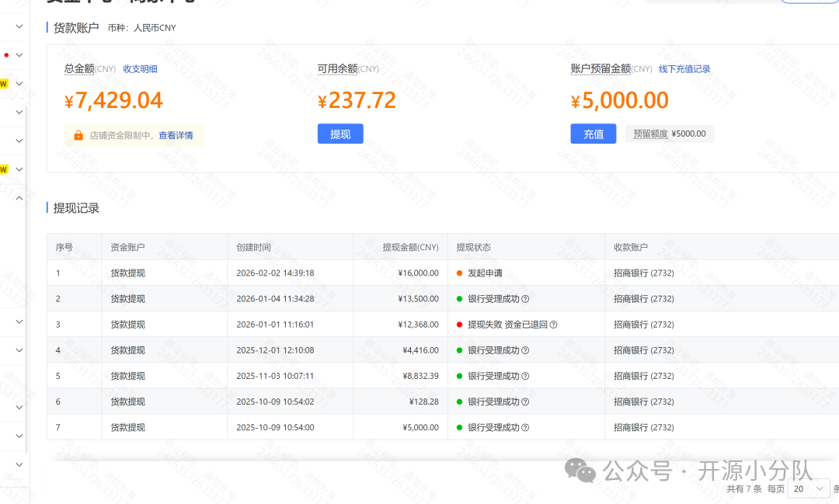Click the 提现记录 section heading
The height and width of the screenshot is (504, 839).
pos(76,208)
